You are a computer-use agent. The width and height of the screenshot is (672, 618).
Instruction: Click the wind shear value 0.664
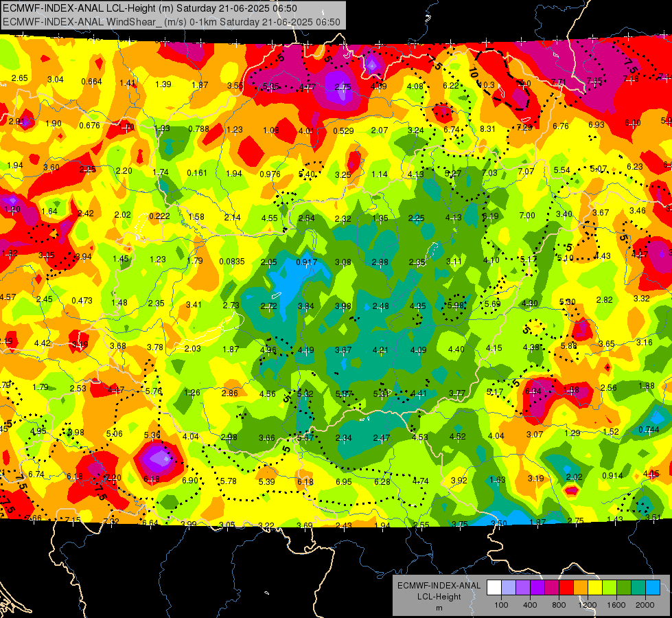[92, 82]
